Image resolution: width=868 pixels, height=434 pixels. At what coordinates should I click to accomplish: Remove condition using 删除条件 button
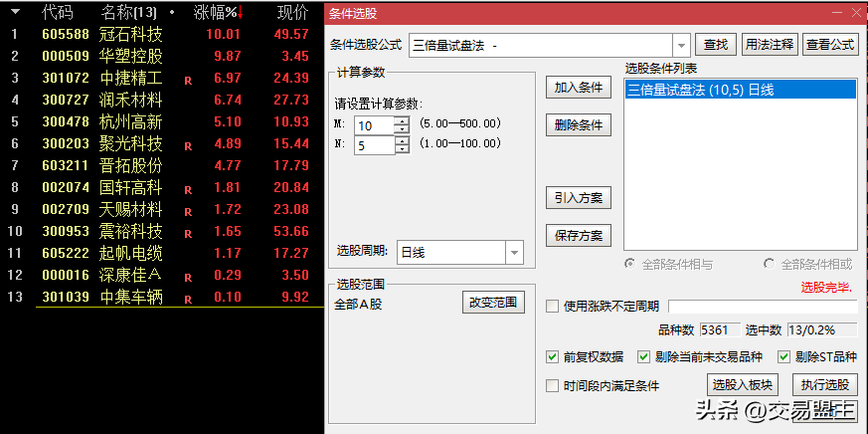pyautogui.click(x=579, y=125)
